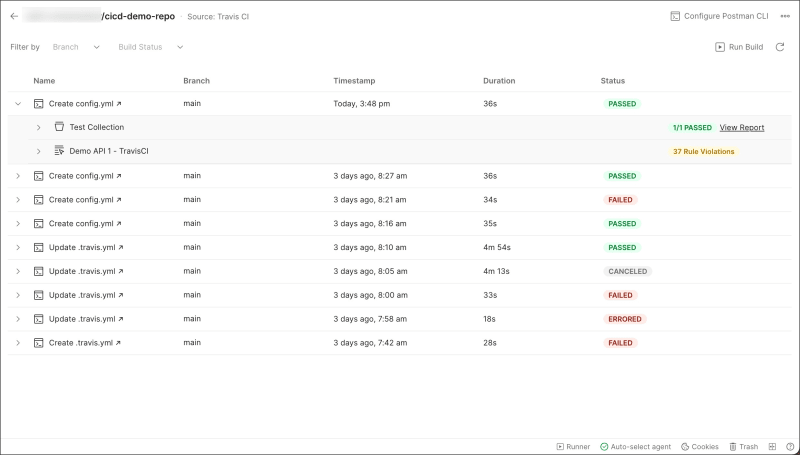Click the build icon in the 7:42 am row
Image resolution: width=800 pixels, height=455 pixels.
(x=38, y=343)
